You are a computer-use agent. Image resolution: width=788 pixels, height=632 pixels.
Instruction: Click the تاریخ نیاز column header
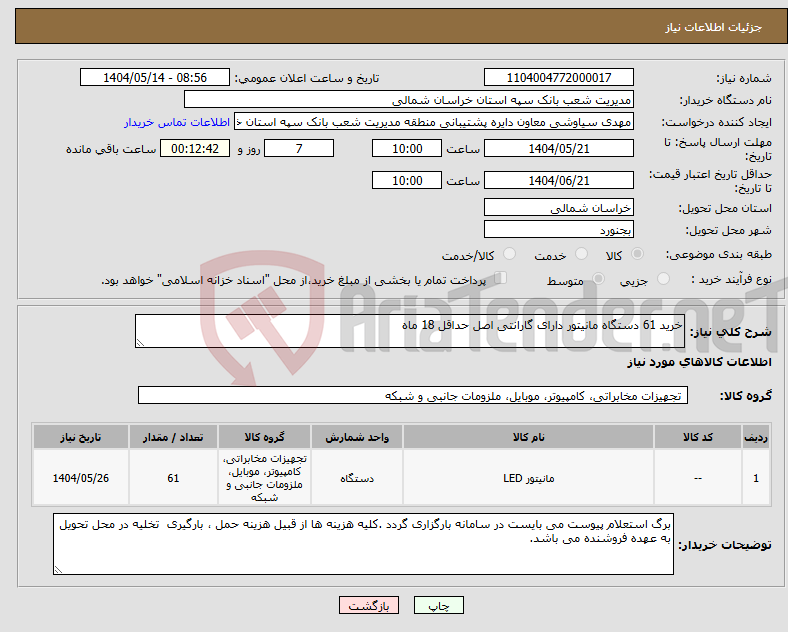coord(81,437)
